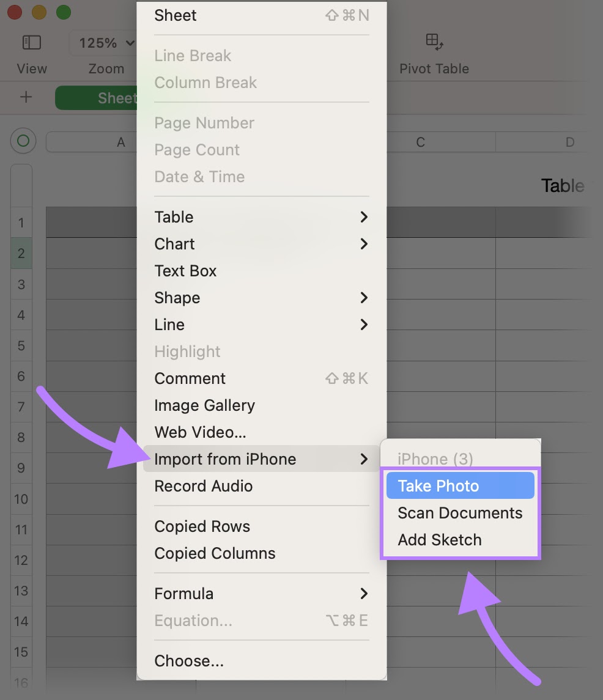
Task: Select Scan Documents in the submenu
Action: pos(459,513)
